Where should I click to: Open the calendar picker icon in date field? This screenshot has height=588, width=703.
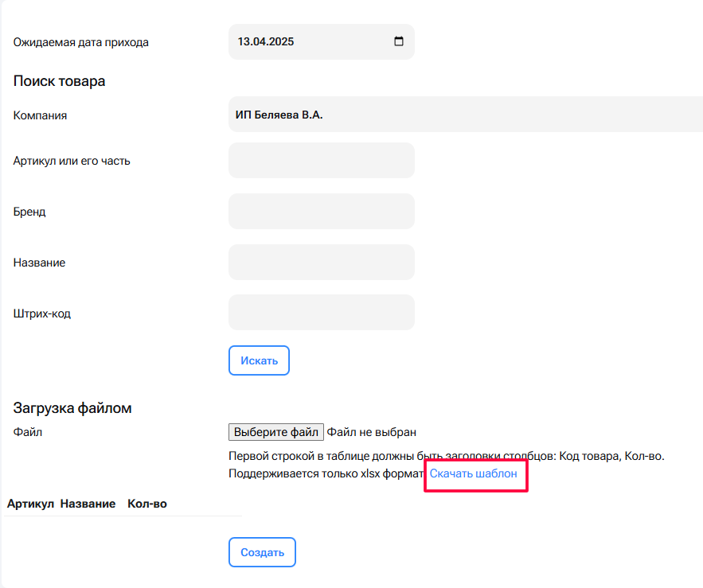click(399, 41)
